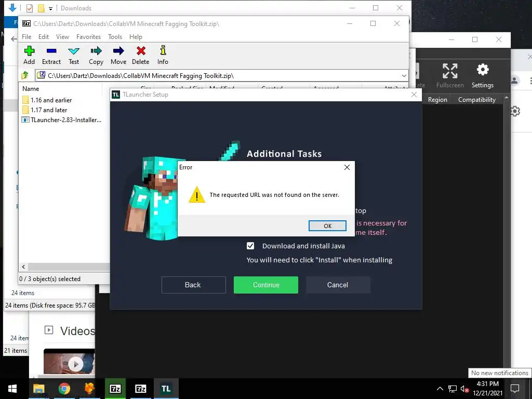This screenshot has height=399, width=532.
Task: Open Google Chrome from the taskbar
Action: click(x=64, y=389)
